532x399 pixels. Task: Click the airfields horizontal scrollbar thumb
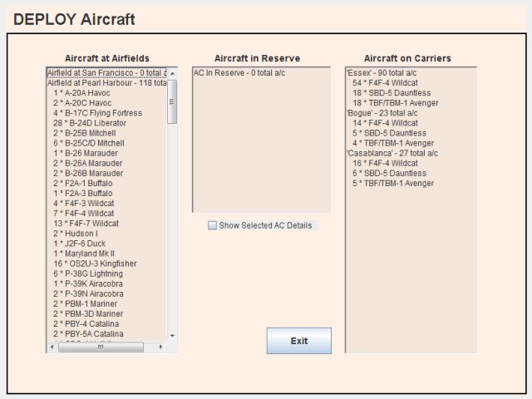point(100,347)
